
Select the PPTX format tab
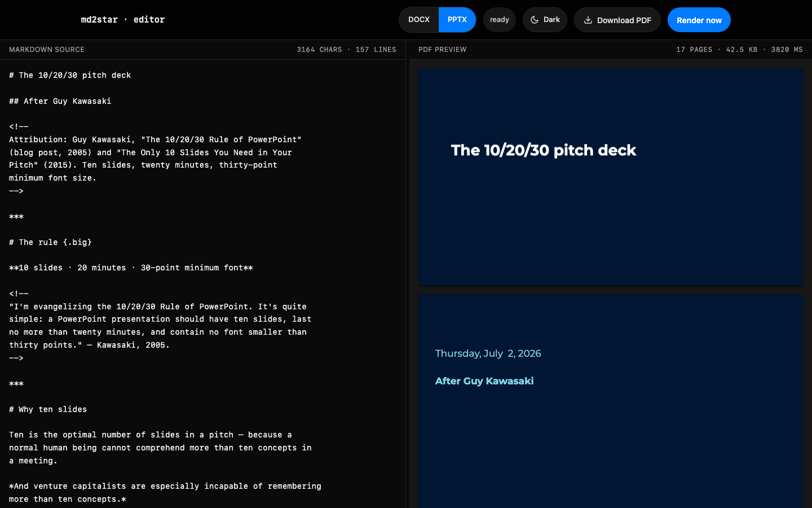pyautogui.click(x=457, y=20)
